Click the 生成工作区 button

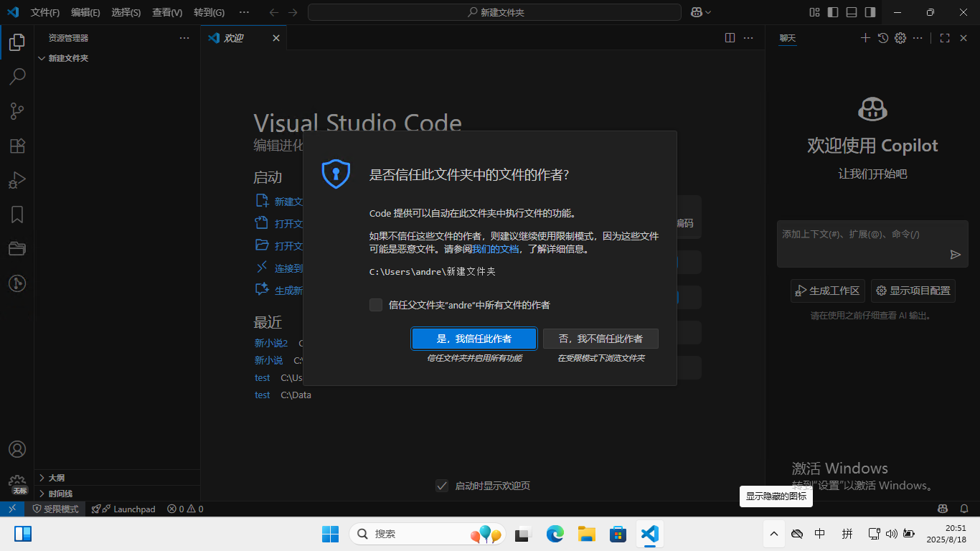(x=828, y=291)
